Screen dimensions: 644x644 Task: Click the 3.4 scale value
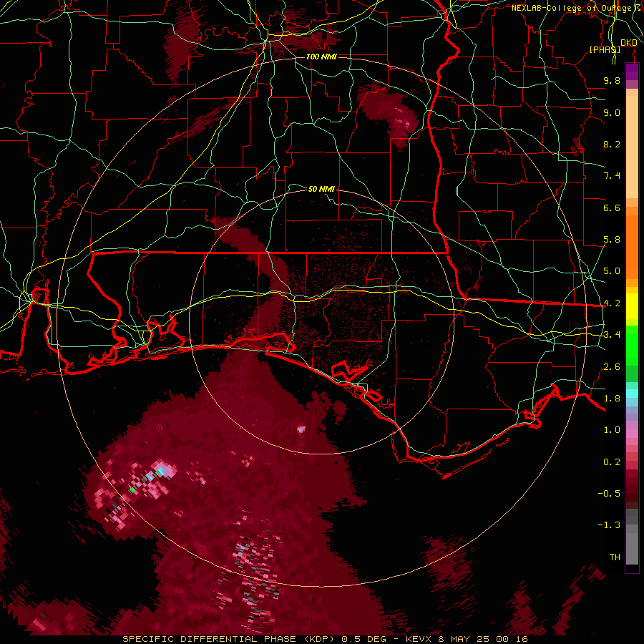point(612,335)
